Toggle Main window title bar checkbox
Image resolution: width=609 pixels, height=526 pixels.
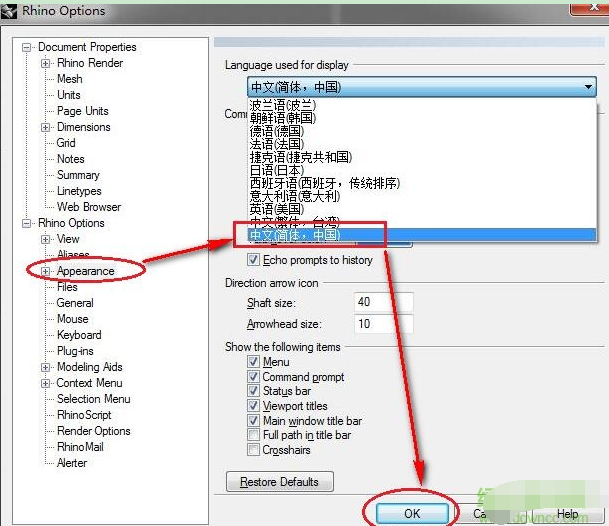point(253,420)
